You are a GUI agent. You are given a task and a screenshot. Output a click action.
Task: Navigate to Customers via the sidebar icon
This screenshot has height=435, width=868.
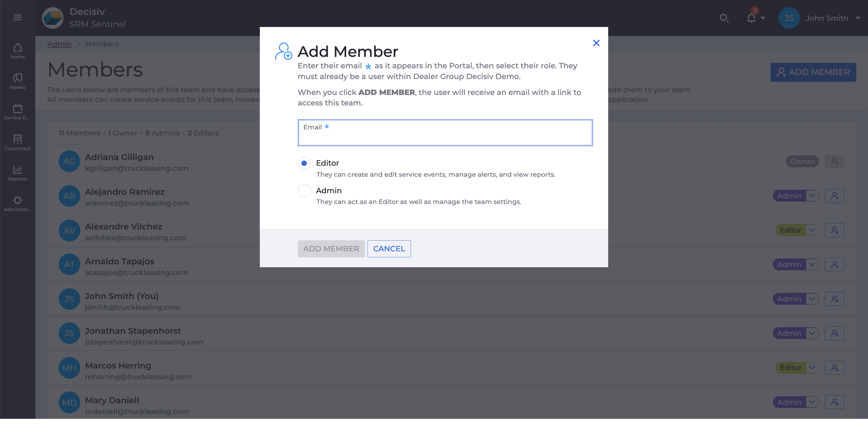[x=17, y=142]
